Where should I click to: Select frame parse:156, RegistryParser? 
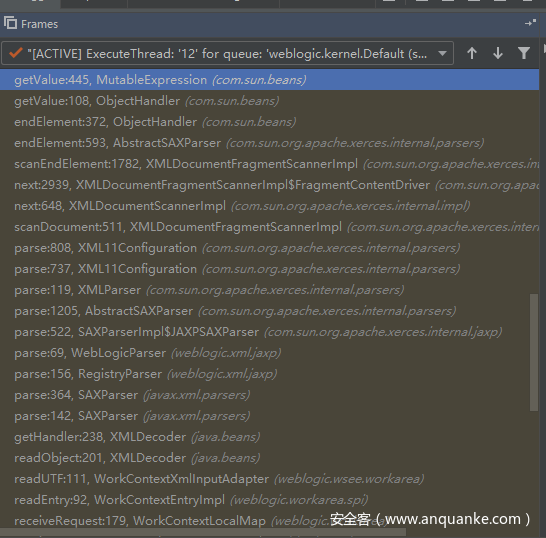[x=270, y=374]
